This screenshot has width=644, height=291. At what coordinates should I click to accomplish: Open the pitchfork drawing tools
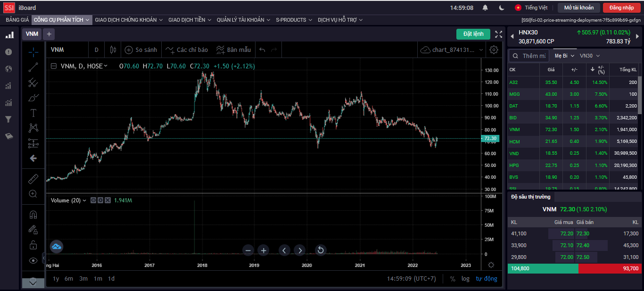pos(33,83)
